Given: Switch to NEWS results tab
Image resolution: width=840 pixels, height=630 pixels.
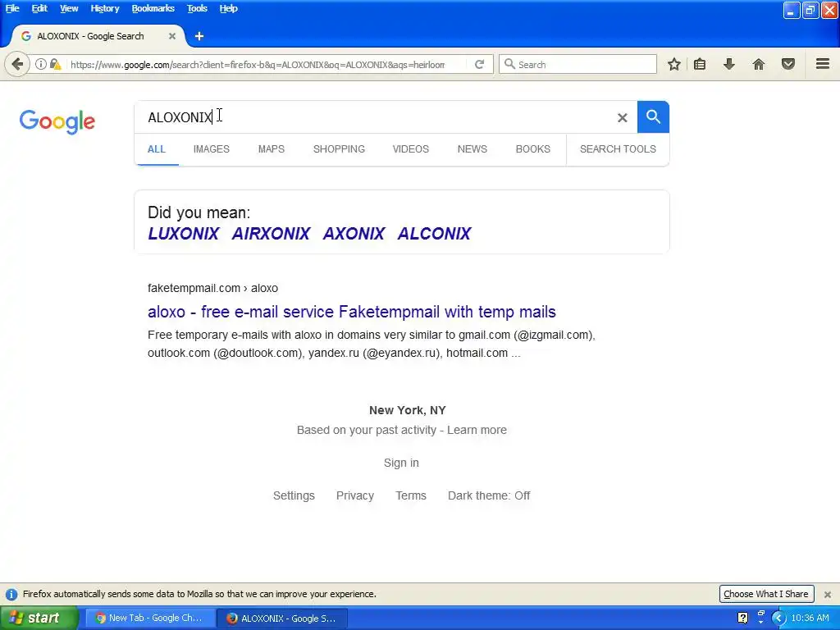Looking at the screenshot, I should point(472,149).
